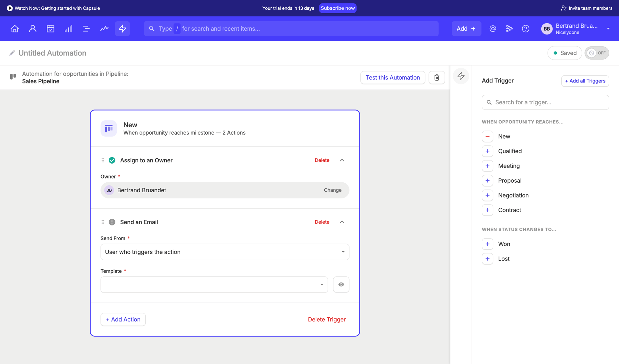Image resolution: width=619 pixels, height=364 pixels.
Task: Open the Calendar & Tasks icon
Action: [51, 28]
